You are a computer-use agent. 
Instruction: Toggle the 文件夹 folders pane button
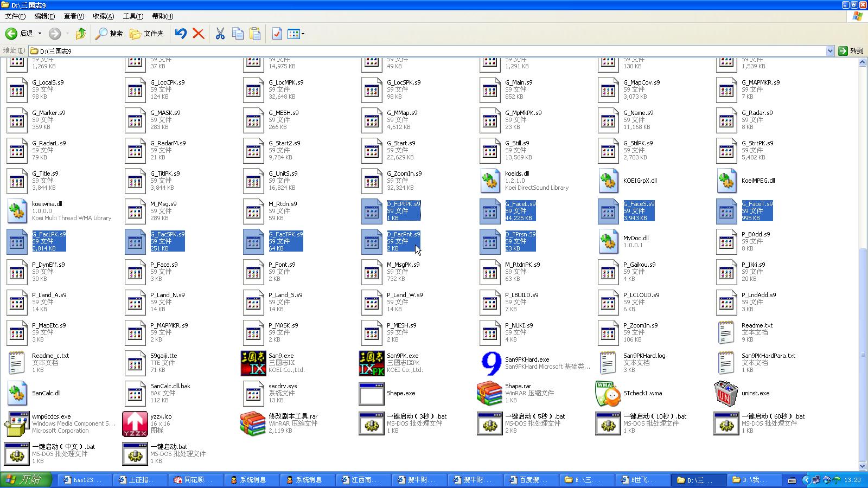point(146,34)
